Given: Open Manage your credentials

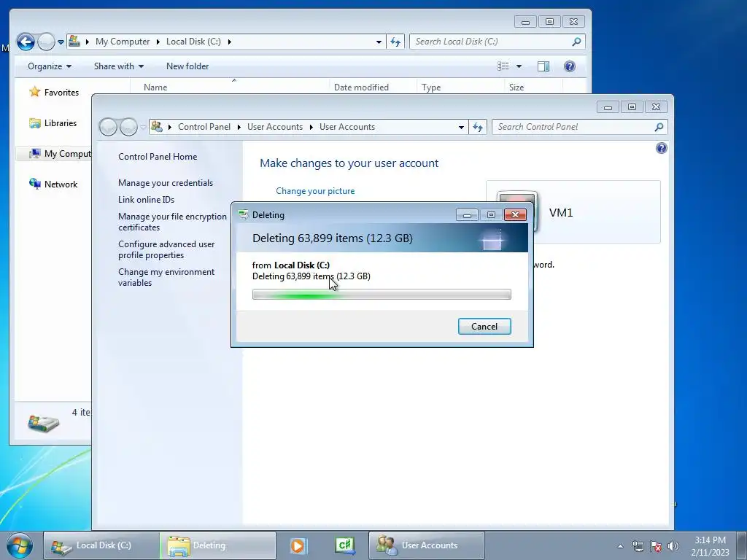Looking at the screenshot, I should 166,183.
